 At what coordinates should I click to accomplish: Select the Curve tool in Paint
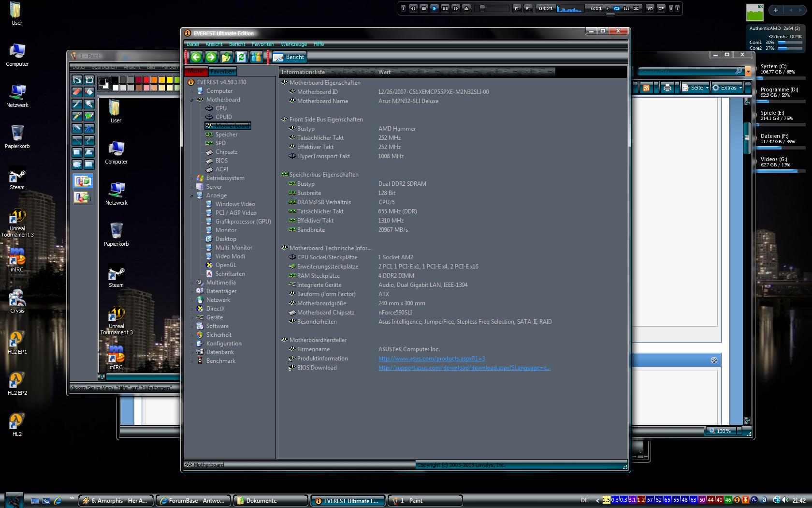click(89, 140)
